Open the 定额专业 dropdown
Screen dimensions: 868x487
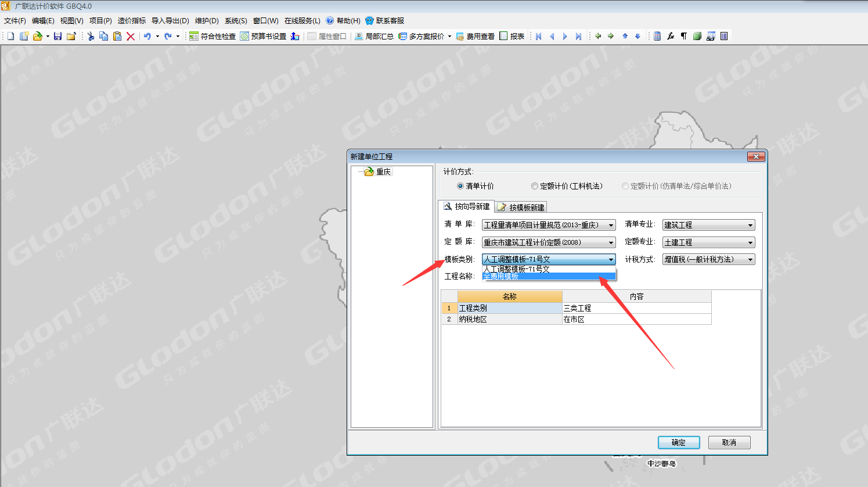click(x=708, y=242)
